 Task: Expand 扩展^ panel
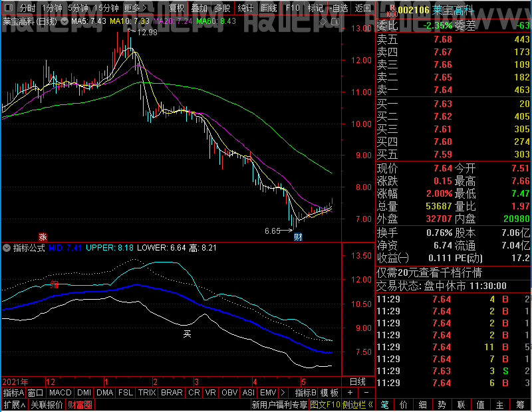[x=15, y=405]
